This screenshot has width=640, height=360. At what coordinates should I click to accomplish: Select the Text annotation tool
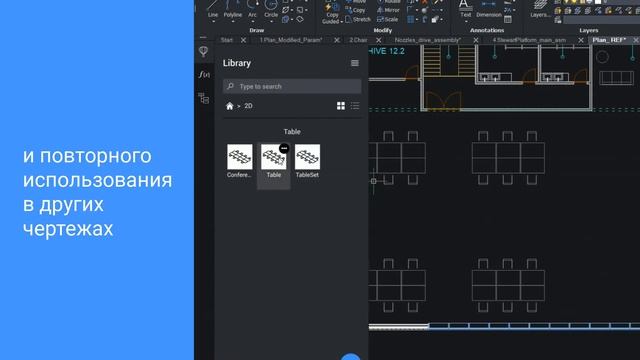tap(465, 9)
